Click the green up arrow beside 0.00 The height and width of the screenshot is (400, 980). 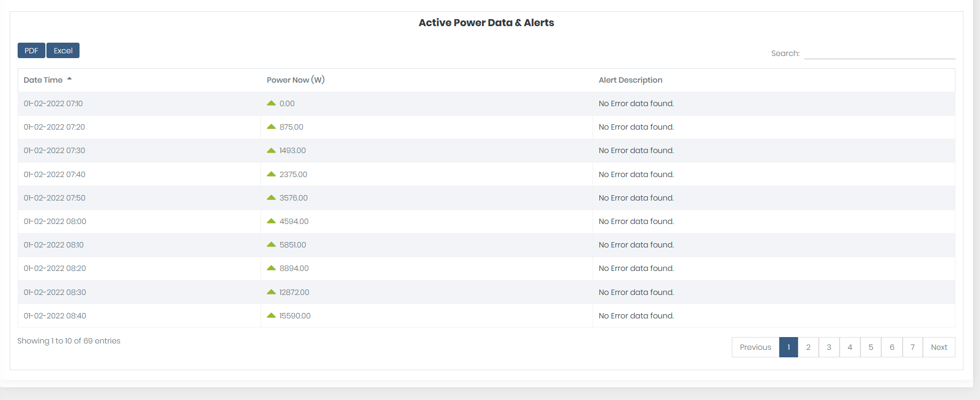pos(271,103)
